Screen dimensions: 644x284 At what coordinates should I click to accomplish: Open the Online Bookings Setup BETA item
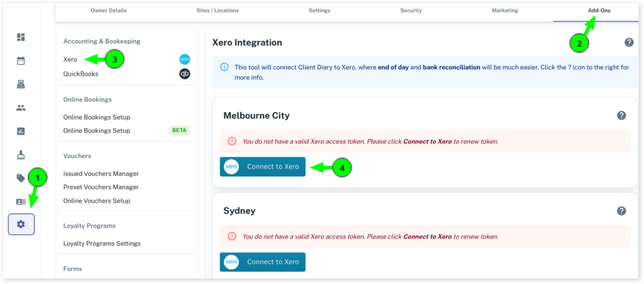pos(97,130)
